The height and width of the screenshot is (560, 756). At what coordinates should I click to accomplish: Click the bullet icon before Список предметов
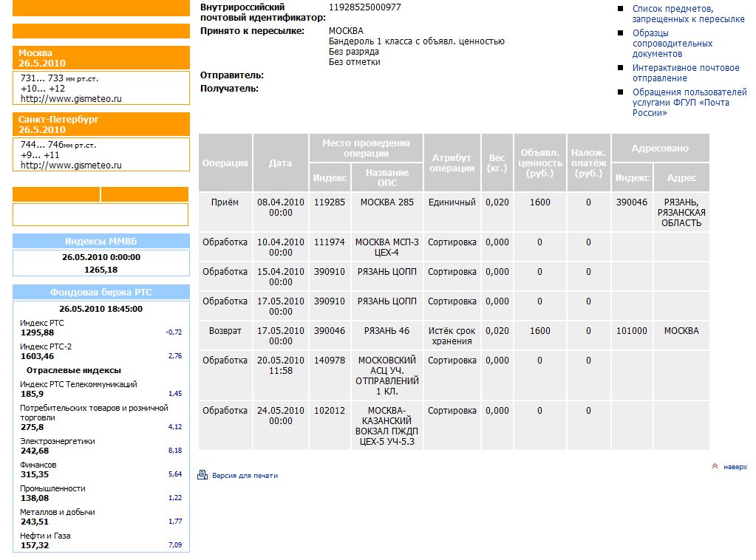(621, 9)
